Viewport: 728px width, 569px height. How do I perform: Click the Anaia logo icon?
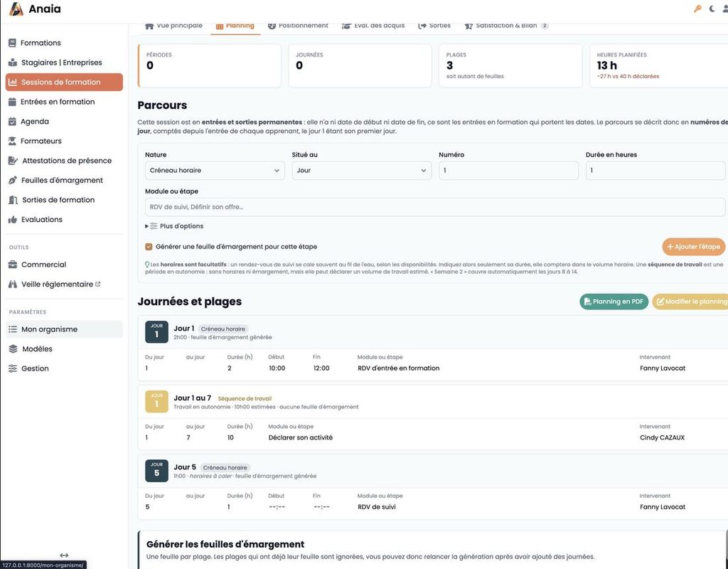pyautogui.click(x=16, y=9)
